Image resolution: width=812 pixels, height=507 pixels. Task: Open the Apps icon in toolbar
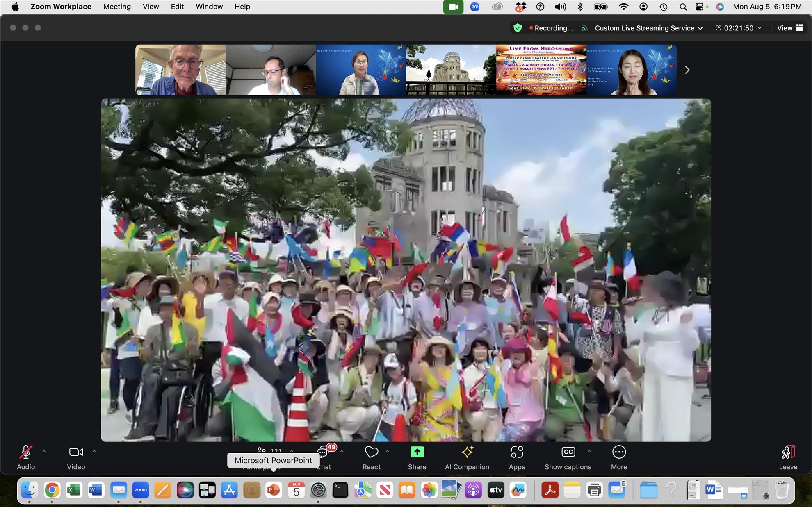click(x=517, y=452)
